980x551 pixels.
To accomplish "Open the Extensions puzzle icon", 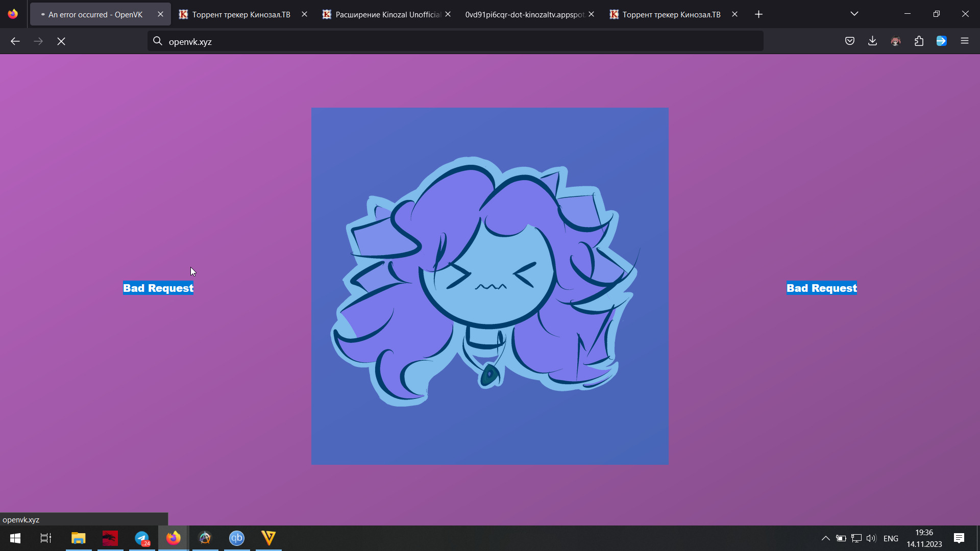I will pyautogui.click(x=919, y=41).
